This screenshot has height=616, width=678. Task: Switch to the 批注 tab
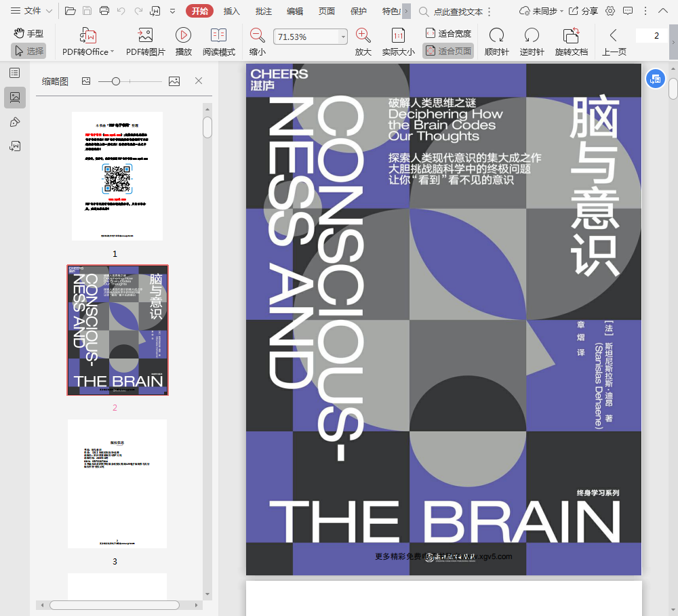(263, 12)
